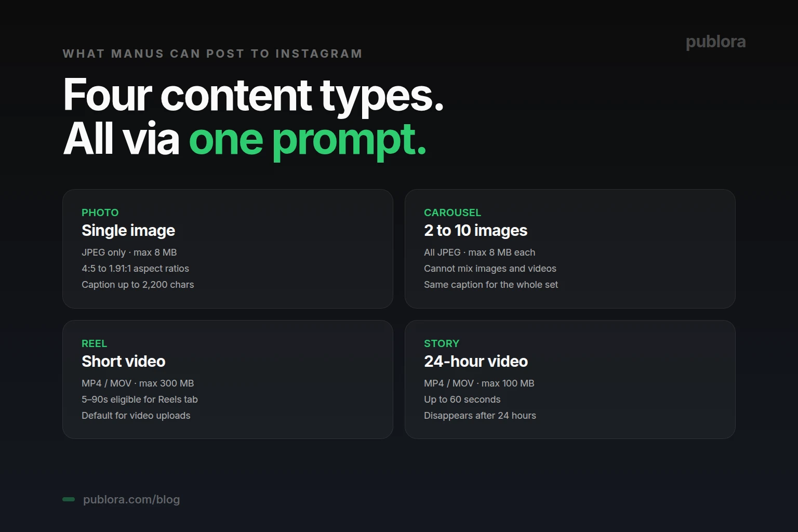Click the REEL card label
798x532 pixels.
[95, 343]
